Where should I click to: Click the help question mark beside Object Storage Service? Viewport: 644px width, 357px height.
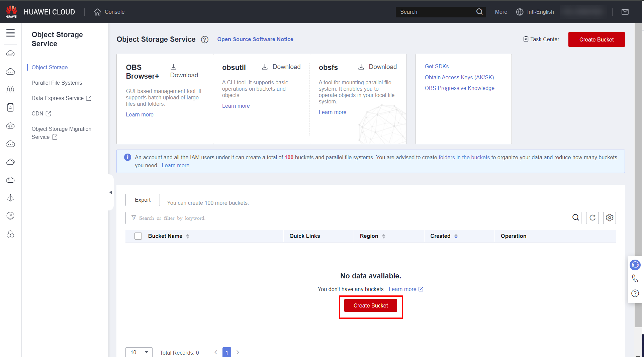[204, 39]
